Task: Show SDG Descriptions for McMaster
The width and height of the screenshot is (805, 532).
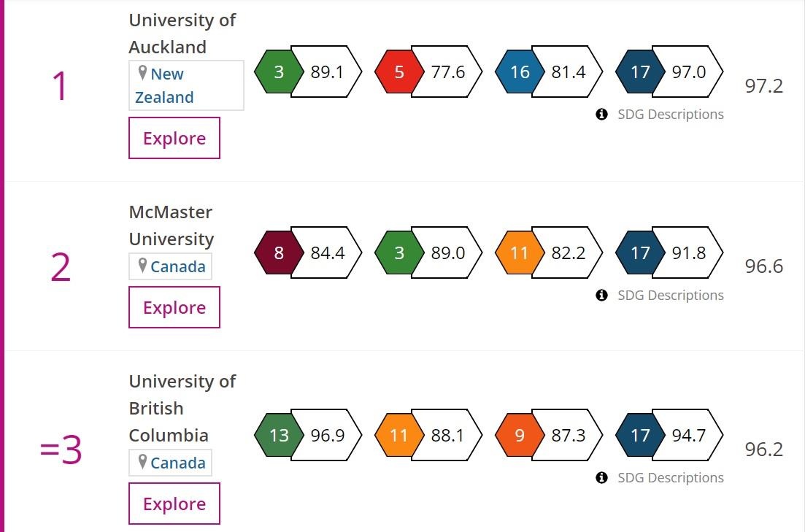Action: click(x=670, y=296)
